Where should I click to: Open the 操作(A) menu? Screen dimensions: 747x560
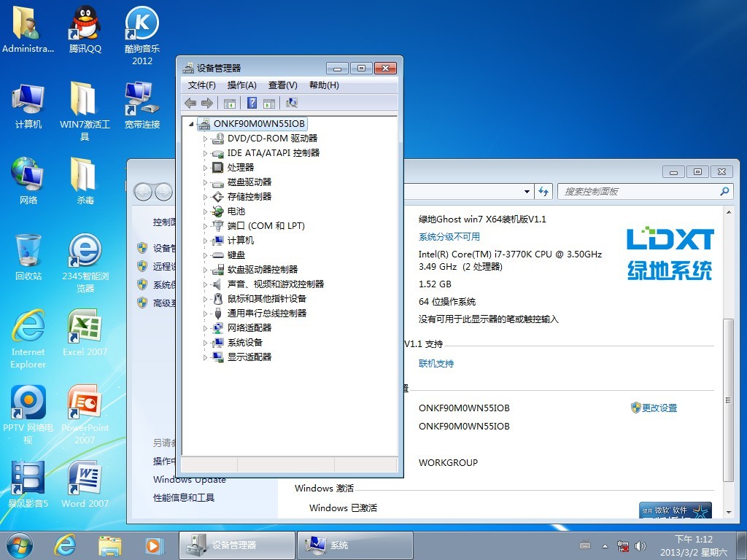(242, 85)
